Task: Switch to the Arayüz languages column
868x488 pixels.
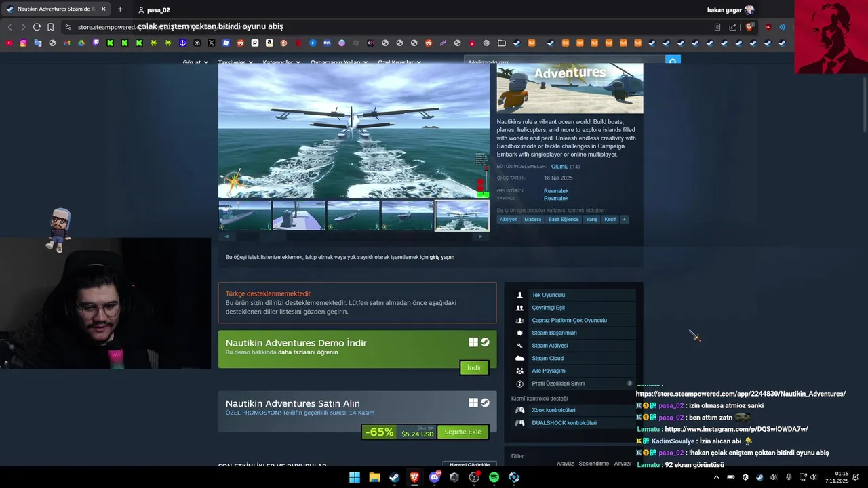Action: tap(565, 464)
